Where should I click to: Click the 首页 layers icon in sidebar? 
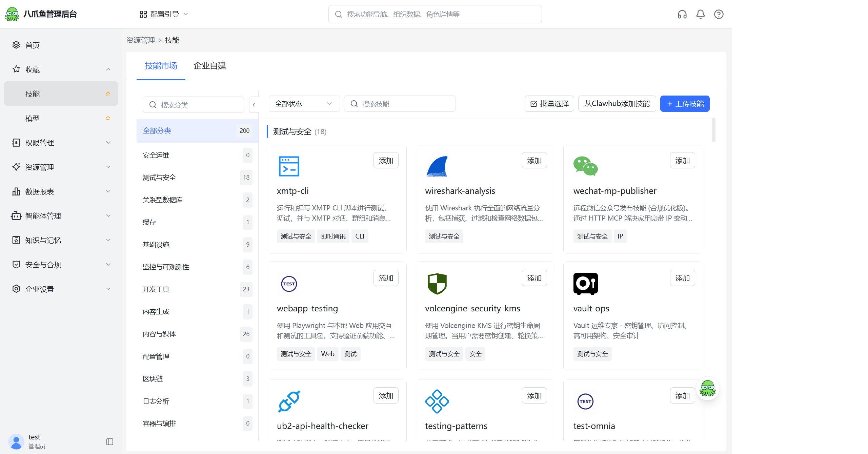point(16,45)
